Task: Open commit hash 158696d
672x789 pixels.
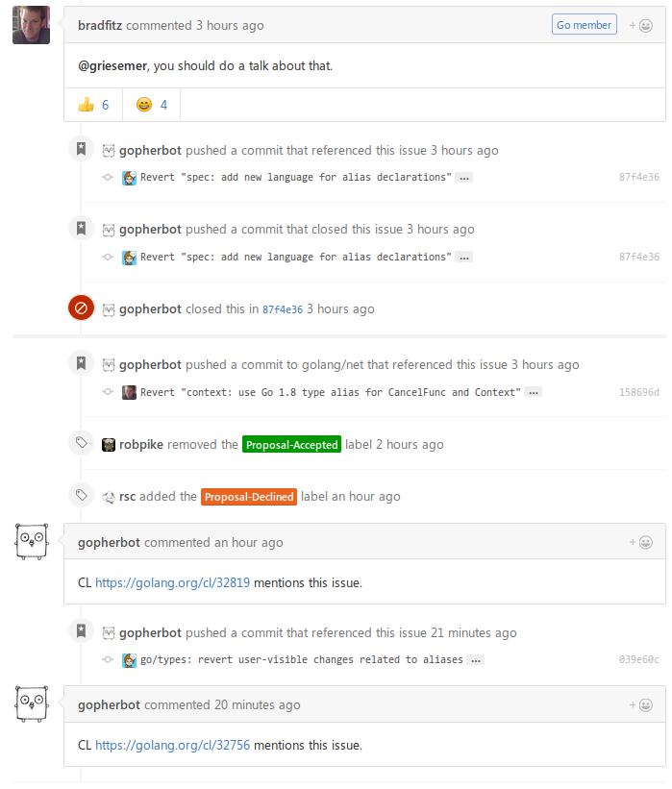Action: click(639, 392)
